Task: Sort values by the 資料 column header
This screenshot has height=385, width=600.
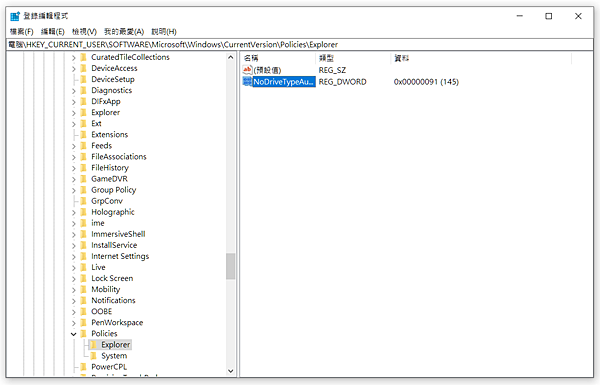Action: pos(481,58)
